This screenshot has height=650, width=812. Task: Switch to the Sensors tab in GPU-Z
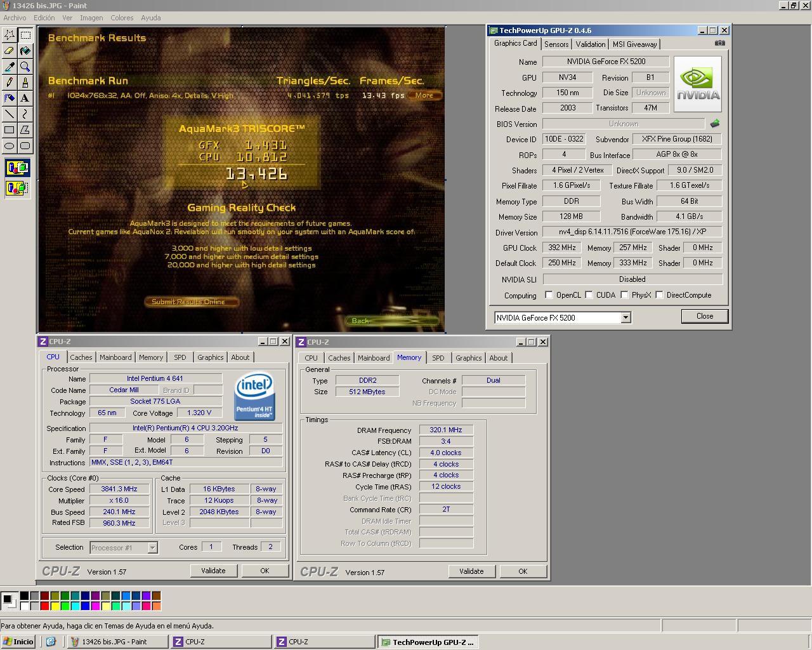coord(556,44)
